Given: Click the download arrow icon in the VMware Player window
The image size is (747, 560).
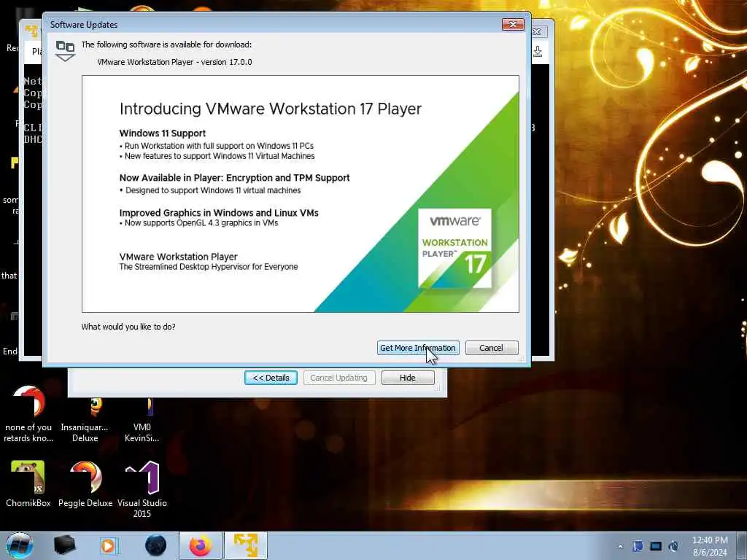Looking at the screenshot, I should 538,51.
